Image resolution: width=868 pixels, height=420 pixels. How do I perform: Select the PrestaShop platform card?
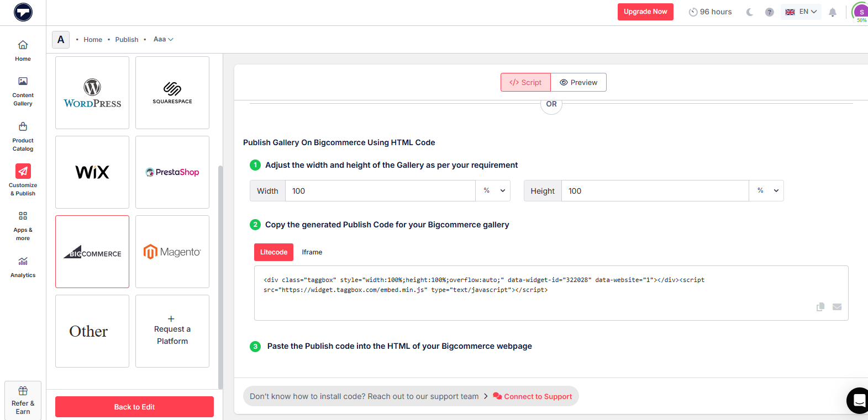coord(172,172)
